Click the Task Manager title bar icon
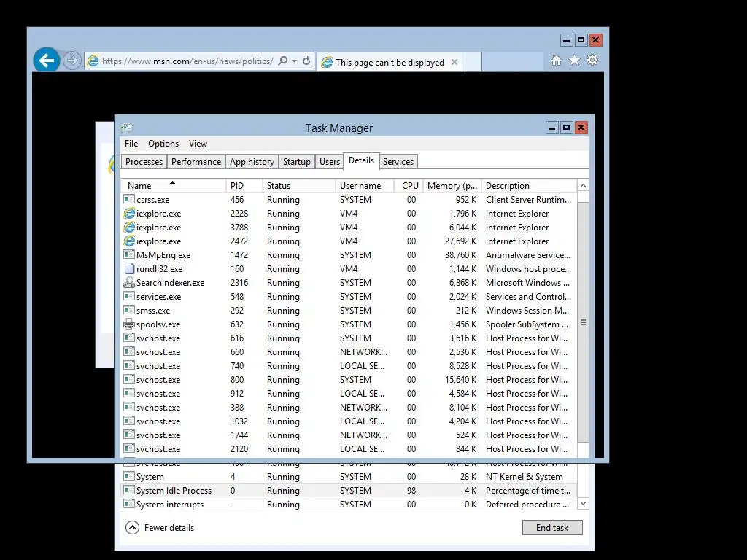747x560 pixels. [x=127, y=128]
